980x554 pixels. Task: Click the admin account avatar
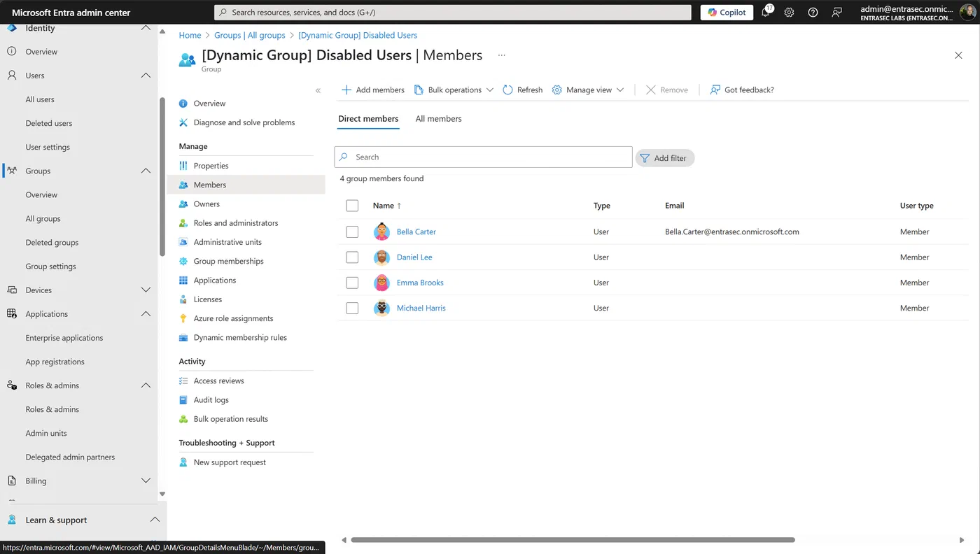(x=967, y=12)
